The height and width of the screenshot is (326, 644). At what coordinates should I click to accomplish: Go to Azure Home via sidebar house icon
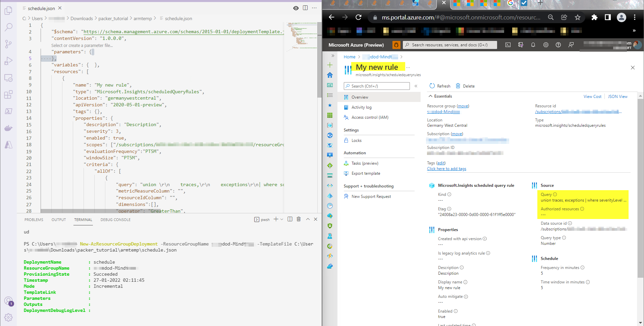[330, 75]
